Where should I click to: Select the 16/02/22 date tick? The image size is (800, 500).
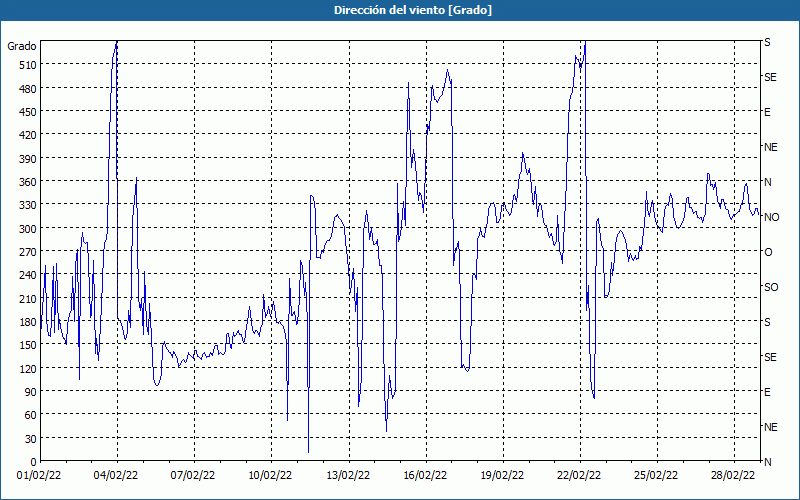click(425, 476)
